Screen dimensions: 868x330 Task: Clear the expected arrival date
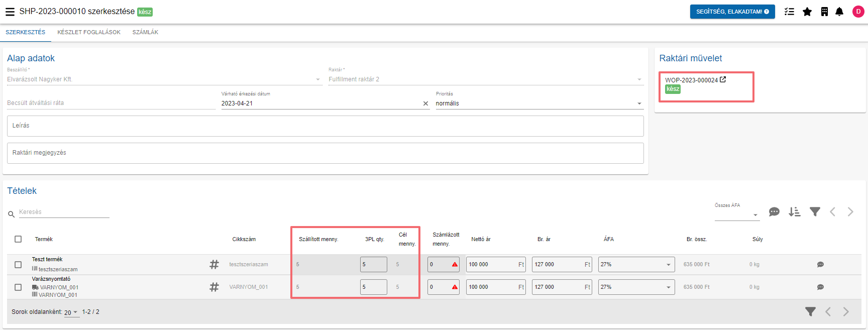(425, 103)
